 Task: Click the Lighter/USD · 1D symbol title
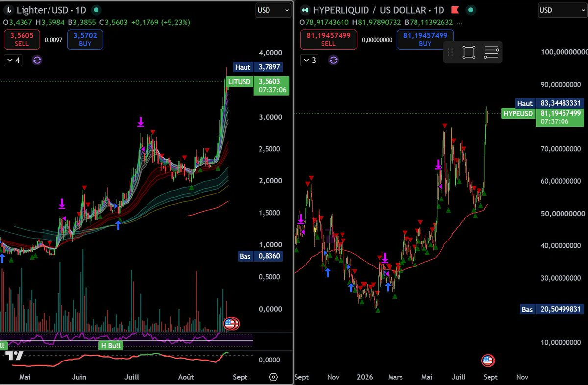(52, 10)
